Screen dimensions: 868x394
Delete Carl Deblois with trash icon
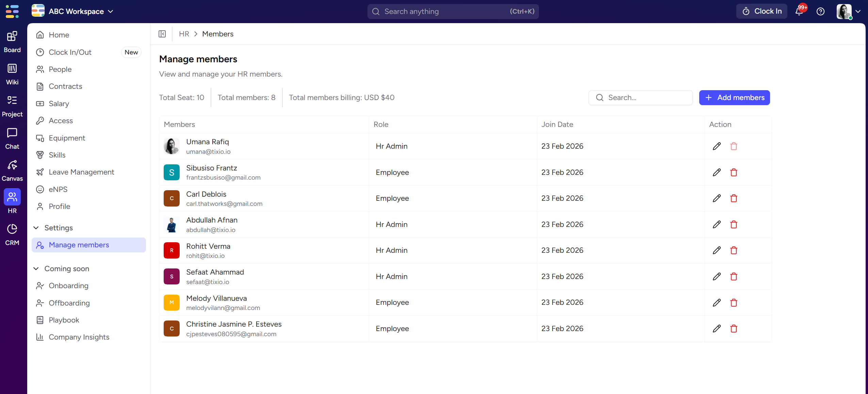(x=734, y=198)
